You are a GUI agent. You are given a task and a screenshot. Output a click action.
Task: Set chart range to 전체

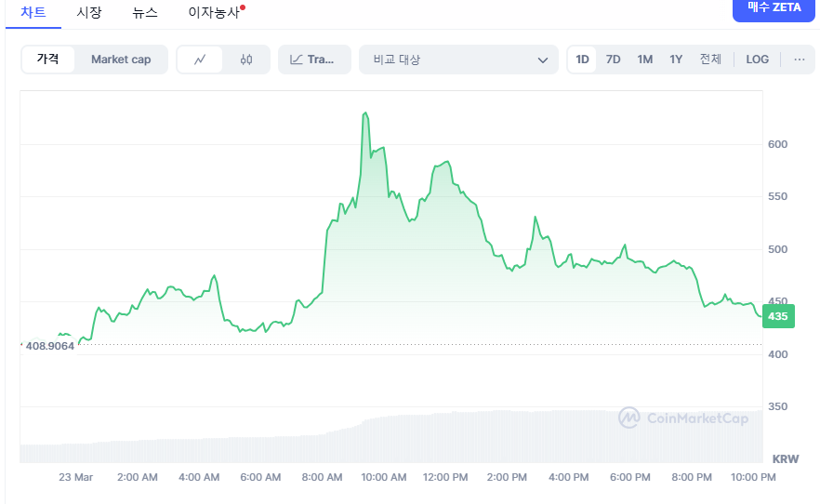(710, 60)
